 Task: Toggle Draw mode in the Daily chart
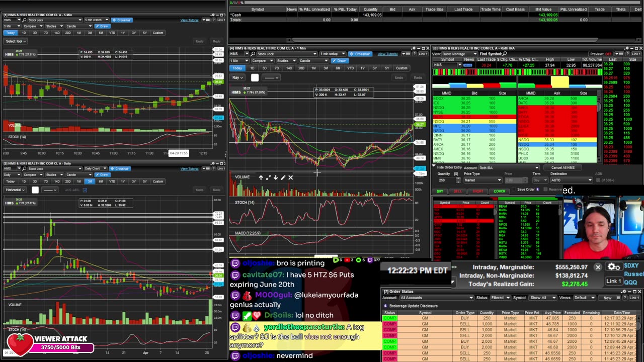[102, 174]
